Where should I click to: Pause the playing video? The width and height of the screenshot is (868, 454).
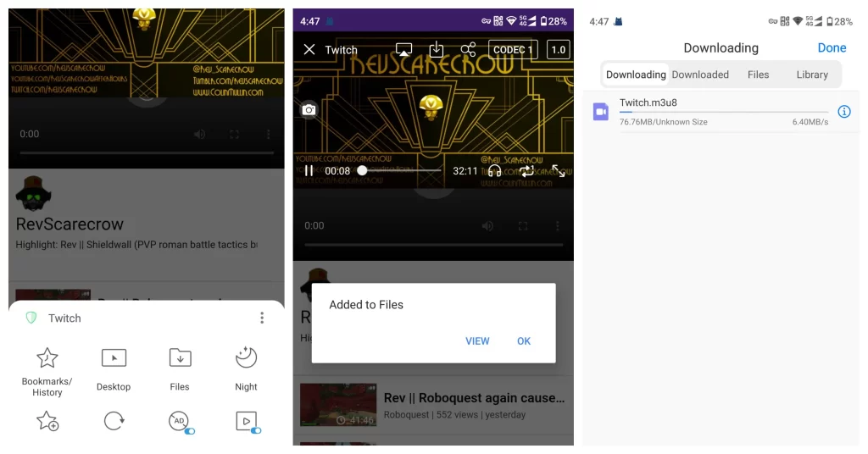(309, 171)
